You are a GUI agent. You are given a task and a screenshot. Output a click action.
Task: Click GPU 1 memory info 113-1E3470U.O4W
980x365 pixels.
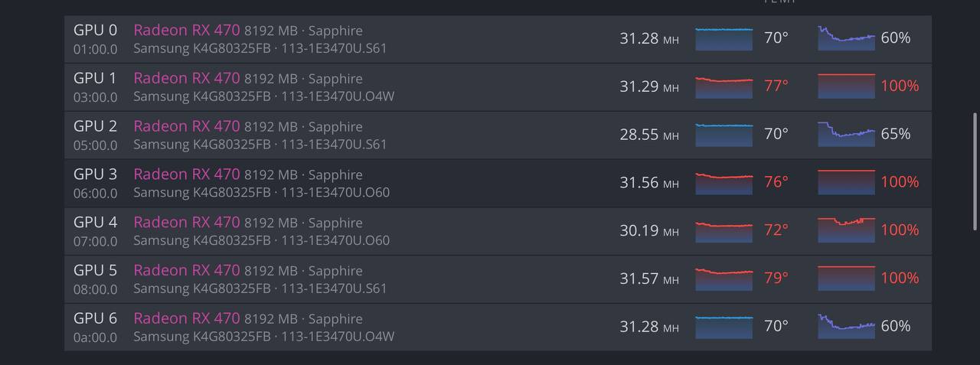[338, 96]
